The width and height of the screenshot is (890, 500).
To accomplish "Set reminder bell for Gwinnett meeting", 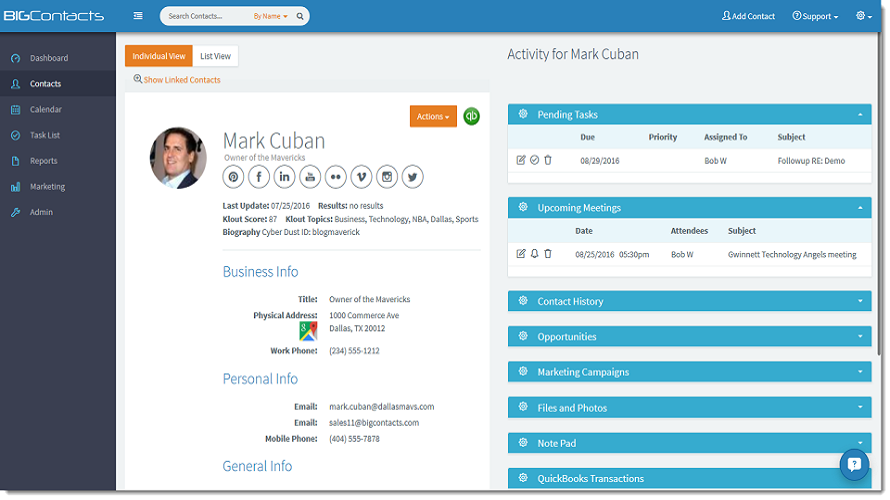I will tap(534, 254).
